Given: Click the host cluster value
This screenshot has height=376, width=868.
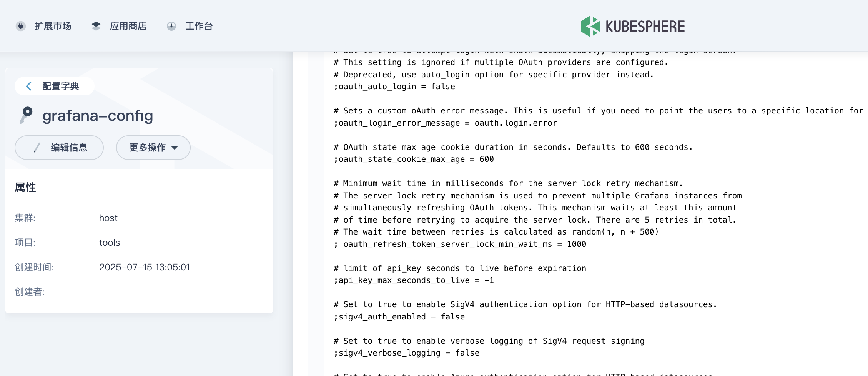Looking at the screenshot, I should (108, 218).
